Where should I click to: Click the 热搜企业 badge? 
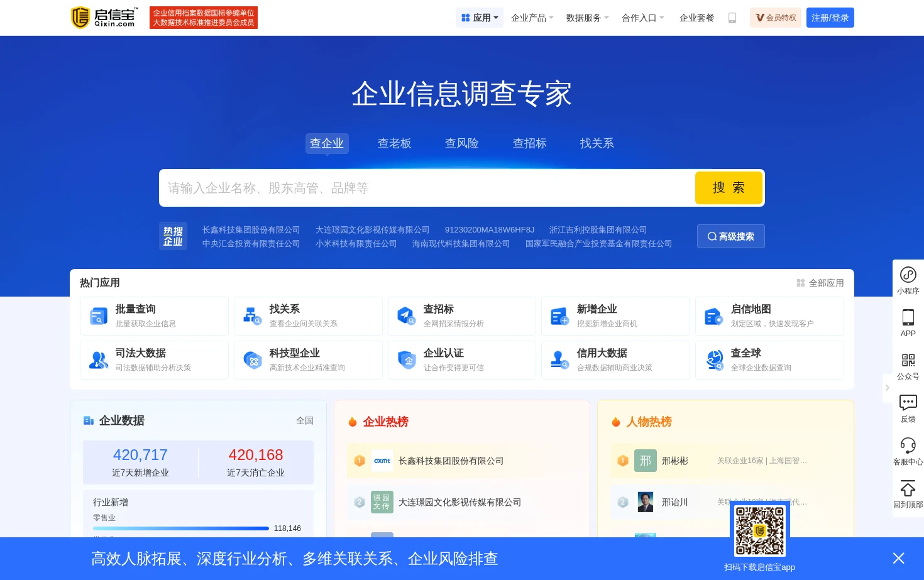point(173,236)
